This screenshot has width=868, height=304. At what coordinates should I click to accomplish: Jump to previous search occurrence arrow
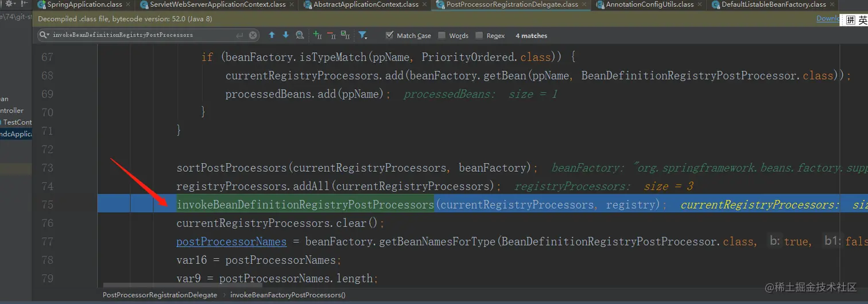pos(272,35)
